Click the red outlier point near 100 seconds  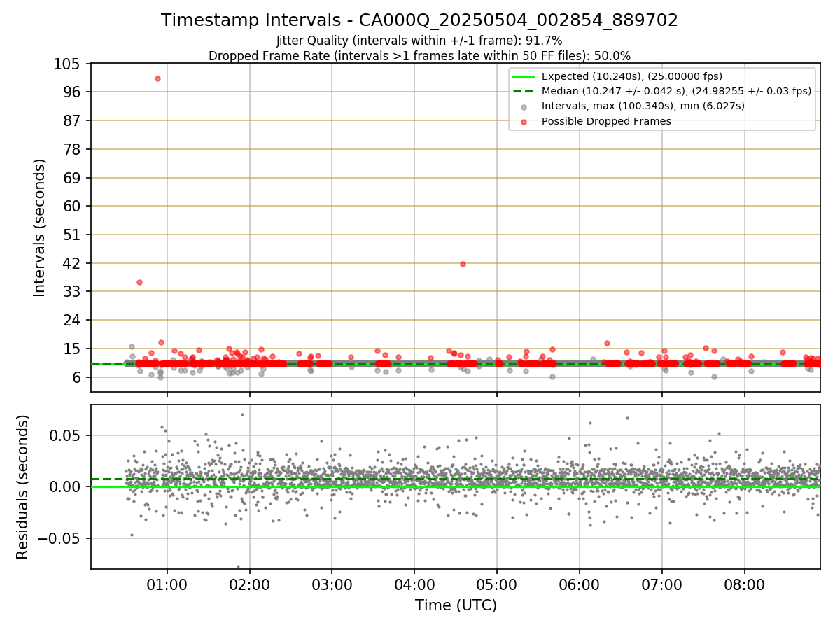coord(157,78)
